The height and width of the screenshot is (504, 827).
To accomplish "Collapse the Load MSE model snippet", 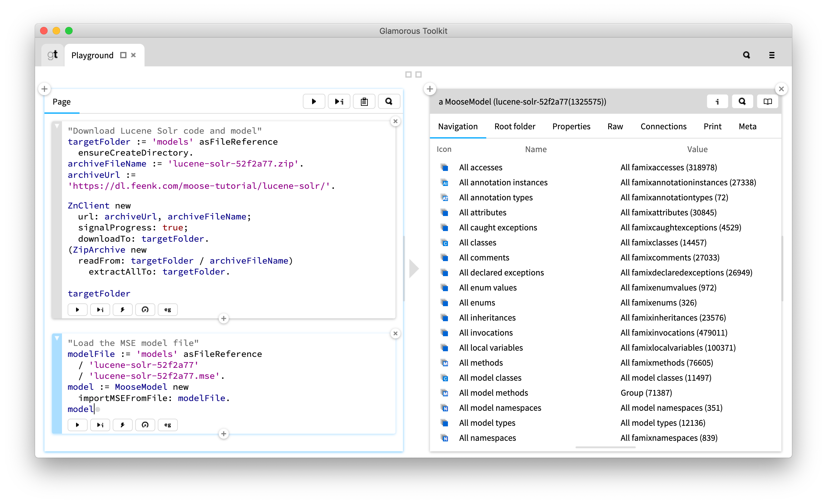I will pos(57,338).
